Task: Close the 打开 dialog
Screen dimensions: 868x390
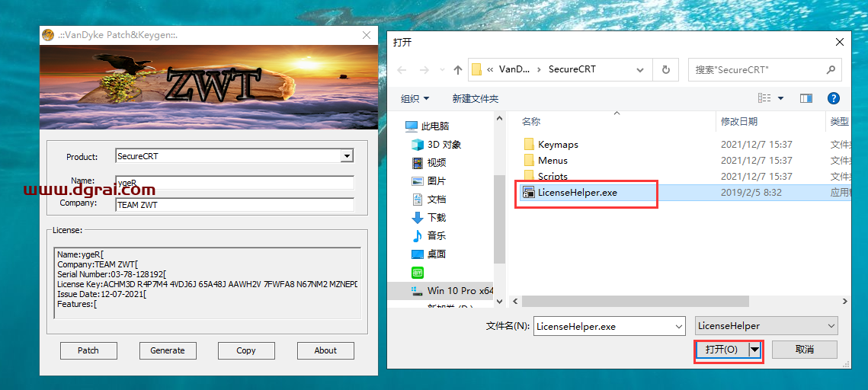Action: click(x=840, y=42)
